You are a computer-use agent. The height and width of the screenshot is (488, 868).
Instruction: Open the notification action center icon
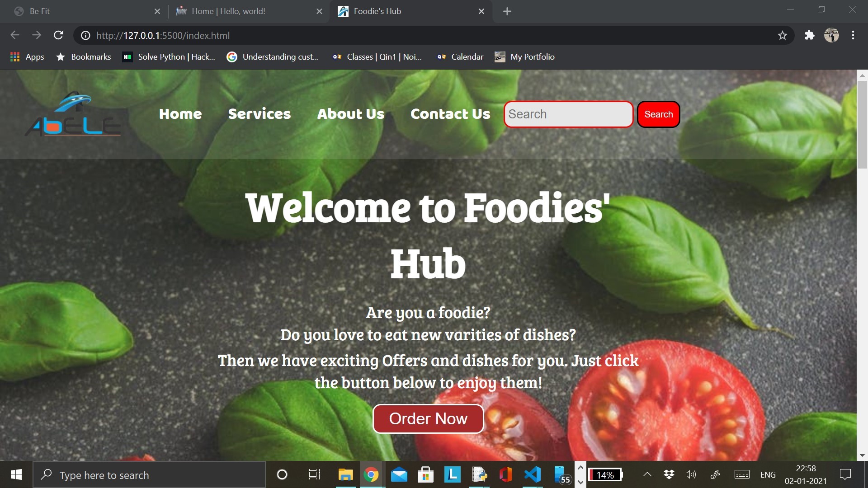pos(845,474)
